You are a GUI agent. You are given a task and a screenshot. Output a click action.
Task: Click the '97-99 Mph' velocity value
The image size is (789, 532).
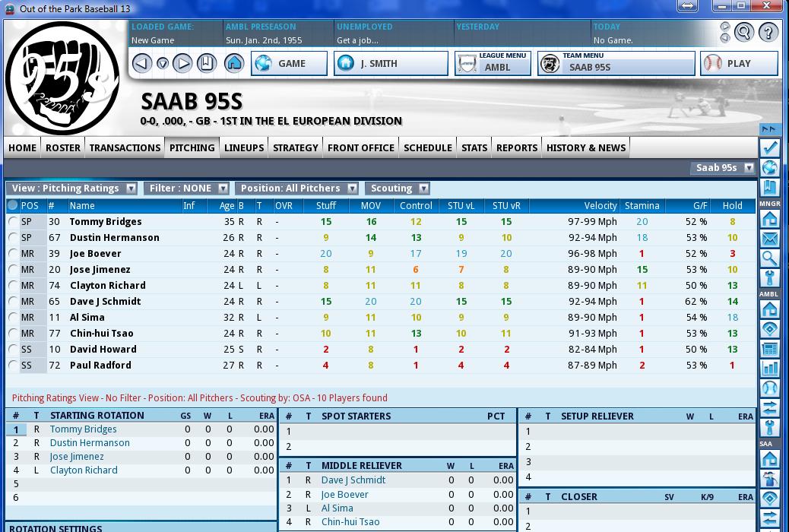tap(592, 221)
